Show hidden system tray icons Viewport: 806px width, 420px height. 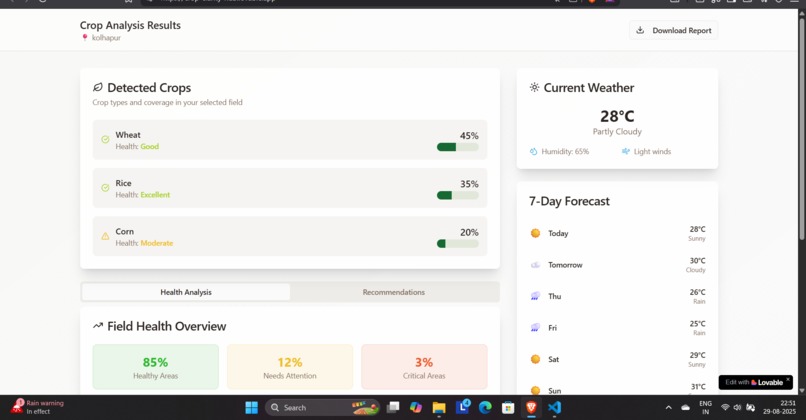click(668, 408)
